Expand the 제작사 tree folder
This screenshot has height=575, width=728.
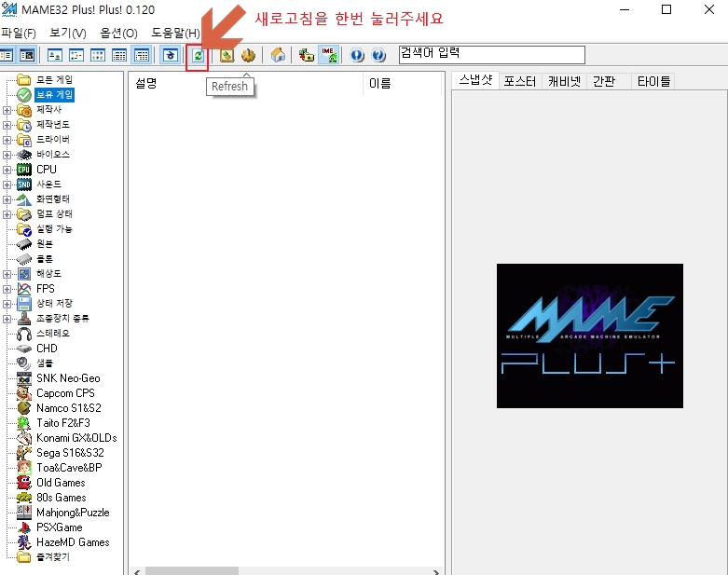tap(7, 111)
